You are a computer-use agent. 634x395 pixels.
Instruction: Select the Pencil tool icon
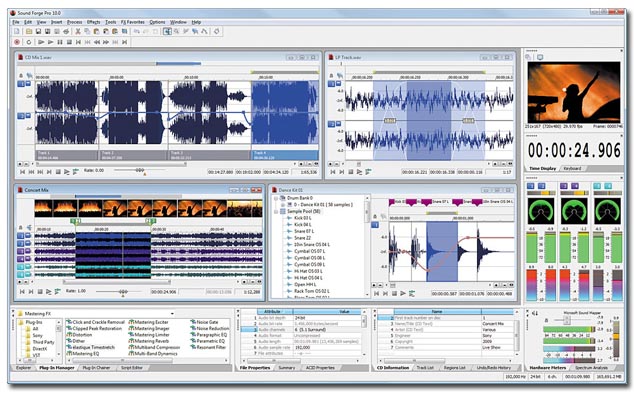pyautogui.click(x=186, y=31)
